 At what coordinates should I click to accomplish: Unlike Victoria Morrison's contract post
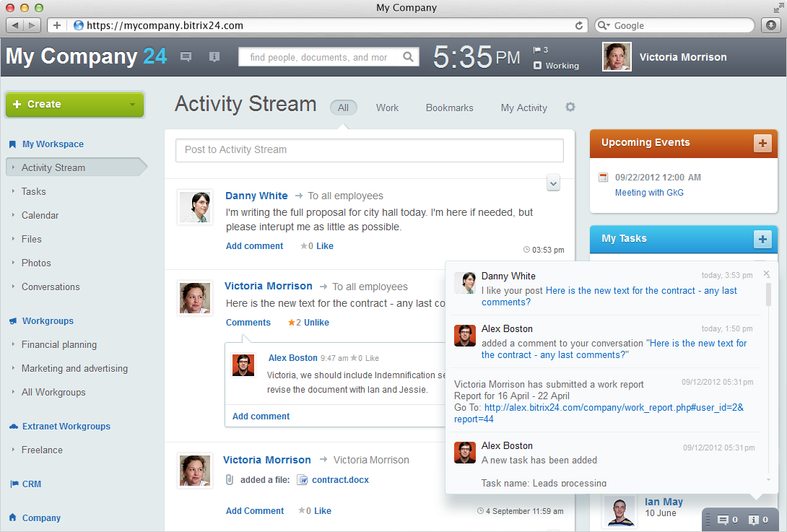(316, 323)
